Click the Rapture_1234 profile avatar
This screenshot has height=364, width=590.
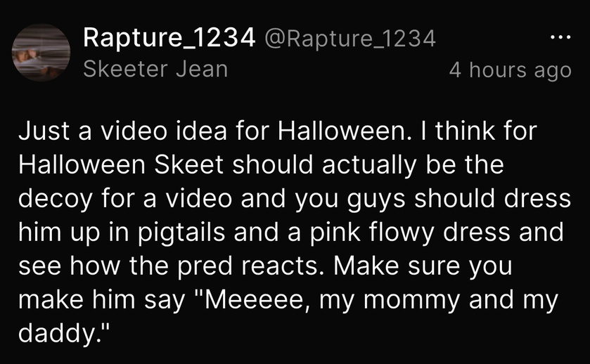[x=41, y=53]
